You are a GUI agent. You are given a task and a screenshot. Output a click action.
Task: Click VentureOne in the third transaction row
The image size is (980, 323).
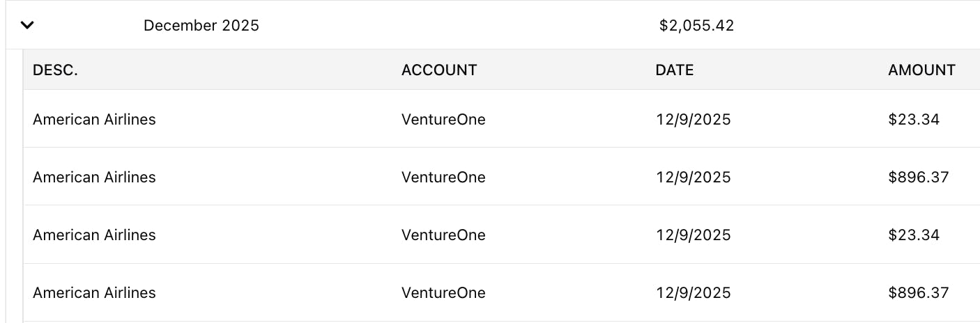[443, 235]
